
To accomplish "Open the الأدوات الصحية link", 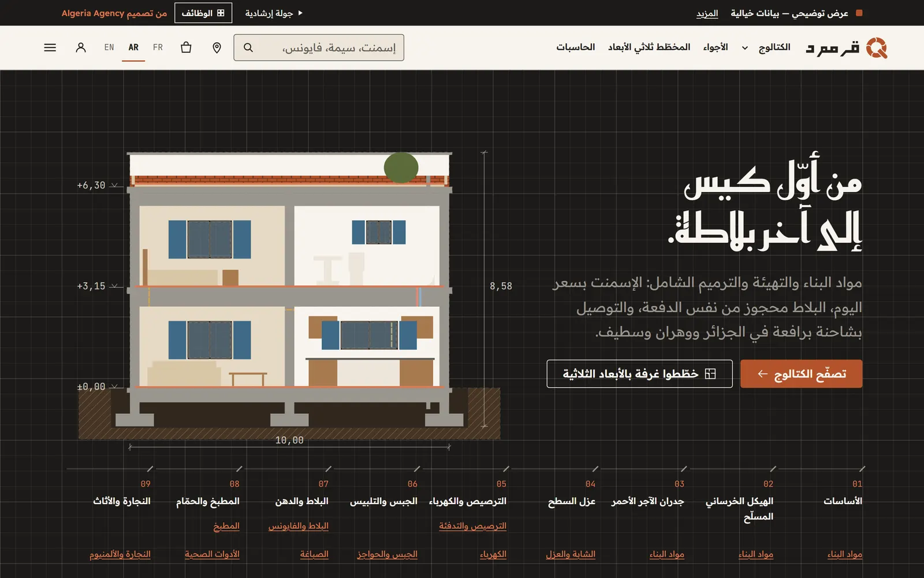I will [212, 554].
